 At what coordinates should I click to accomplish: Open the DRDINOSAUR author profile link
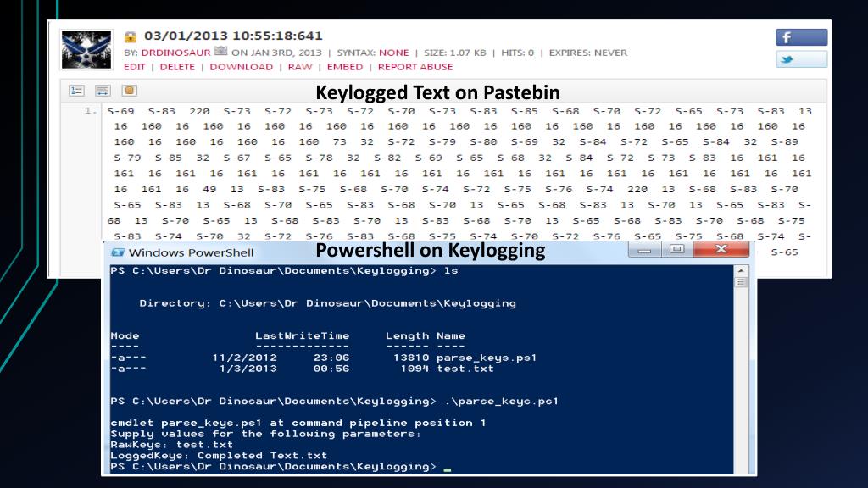coord(175,53)
